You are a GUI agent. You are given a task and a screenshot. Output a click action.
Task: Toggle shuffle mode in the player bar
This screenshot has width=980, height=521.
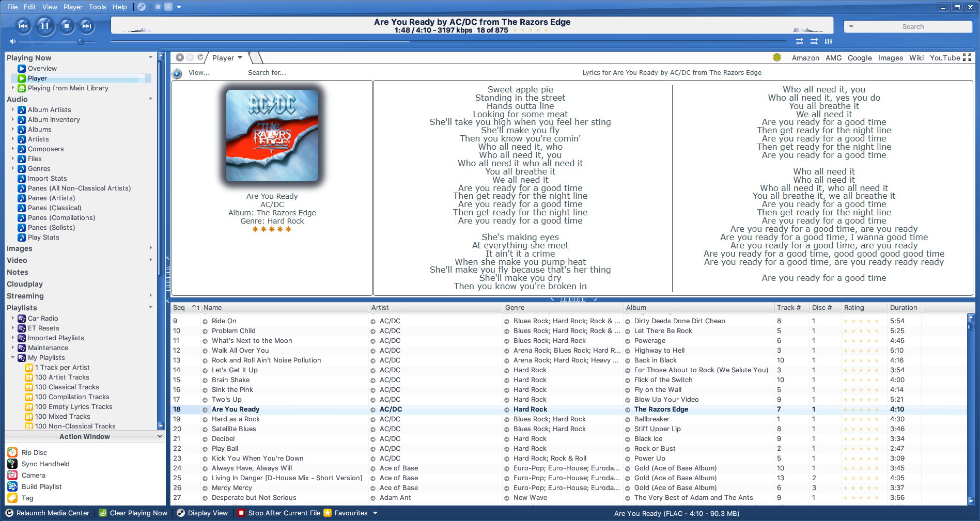point(814,41)
